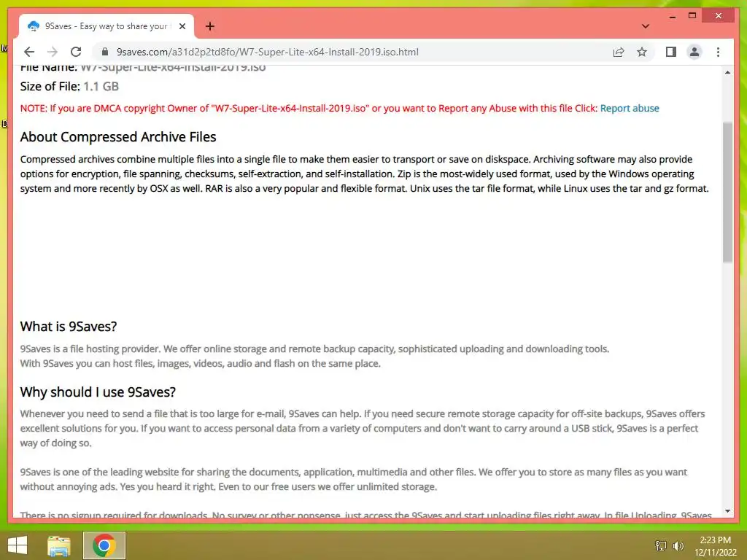Maximize the Chrome window
The height and width of the screenshot is (560, 747).
[x=692, y=16]
